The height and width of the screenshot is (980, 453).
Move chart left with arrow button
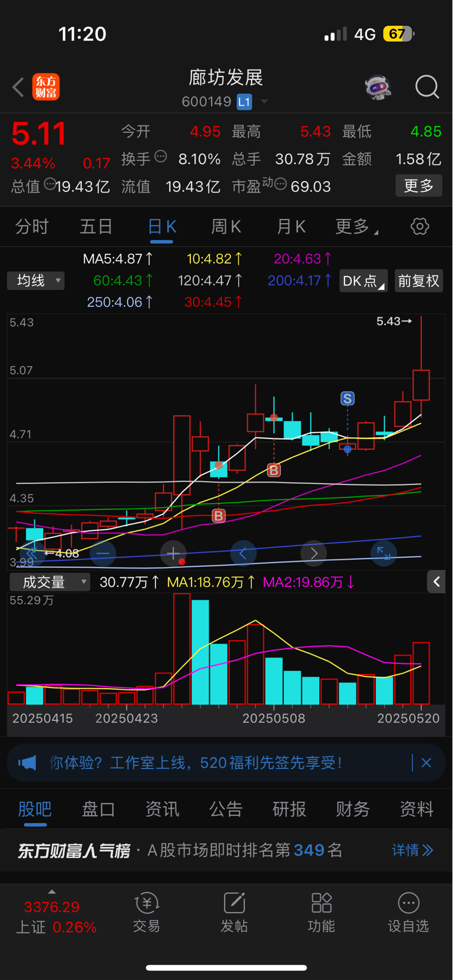pyautogui.click(x=243, y=553)
